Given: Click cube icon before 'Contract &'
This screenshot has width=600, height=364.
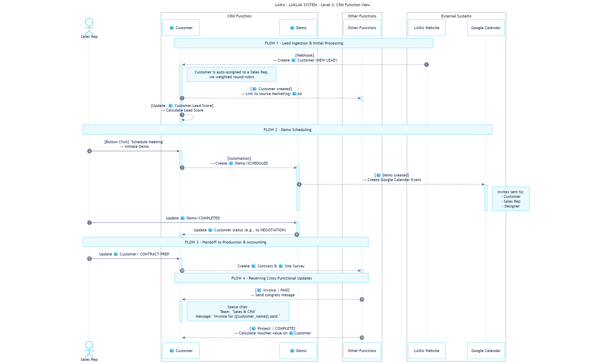Looking at the screenshot, I should (x=254, y=266).
